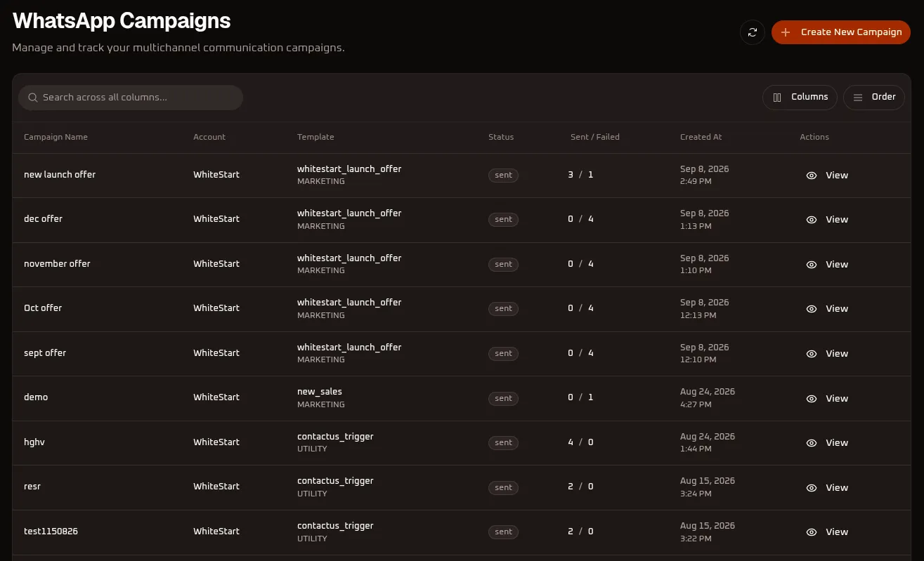Screen dimensions: 924x561
Task: Click the refresh campaigns icon
Action: (x=753, y=32)
